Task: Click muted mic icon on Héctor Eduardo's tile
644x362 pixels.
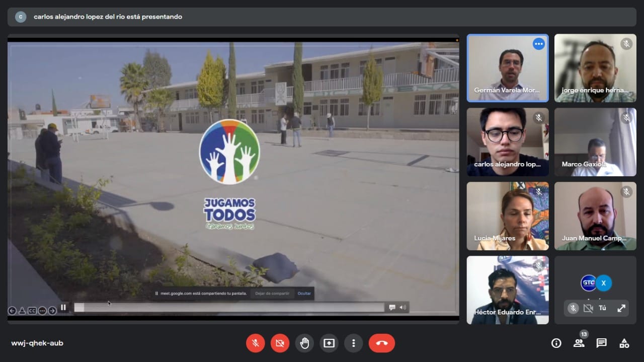Action: 539,266
